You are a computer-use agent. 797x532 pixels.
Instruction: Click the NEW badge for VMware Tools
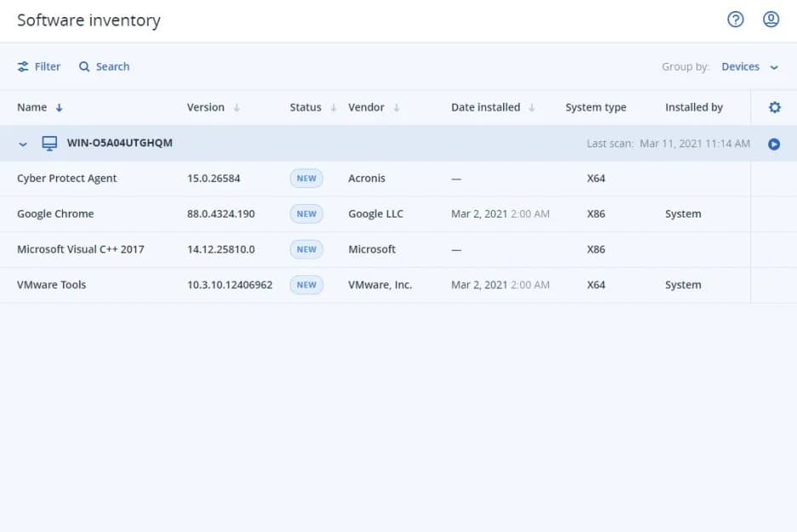[x=306, y=286]
